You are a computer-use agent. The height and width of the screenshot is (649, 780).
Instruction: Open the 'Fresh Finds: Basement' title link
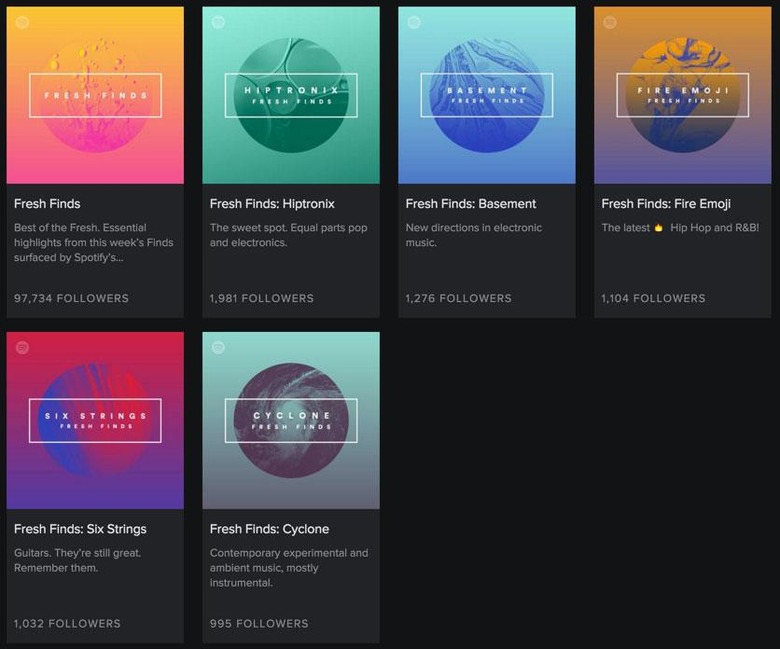[471, 204]
